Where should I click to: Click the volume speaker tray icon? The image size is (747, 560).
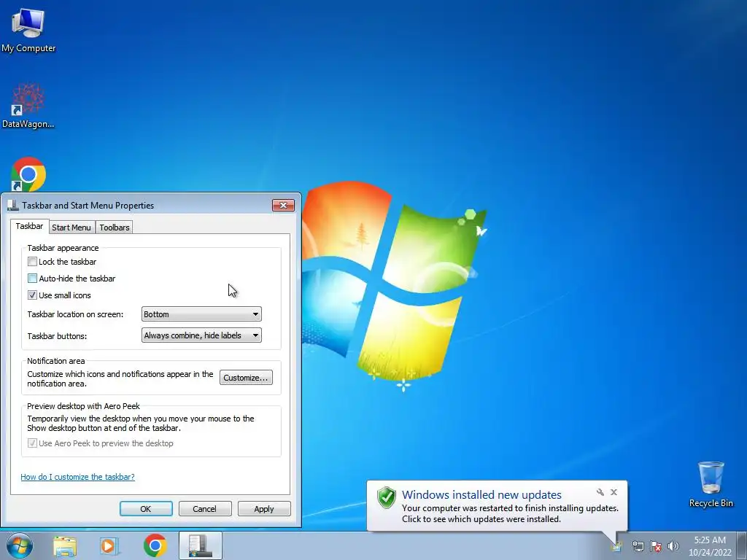coord(673,546)
